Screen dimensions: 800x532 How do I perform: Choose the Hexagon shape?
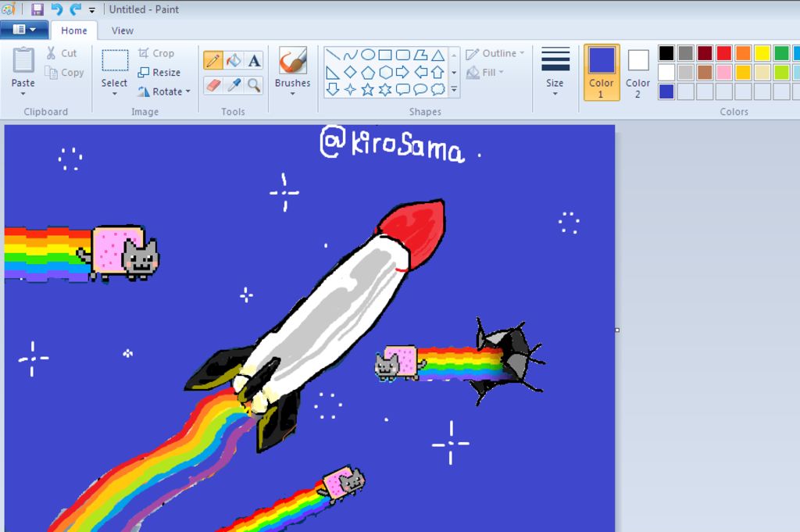click(385, 73)
